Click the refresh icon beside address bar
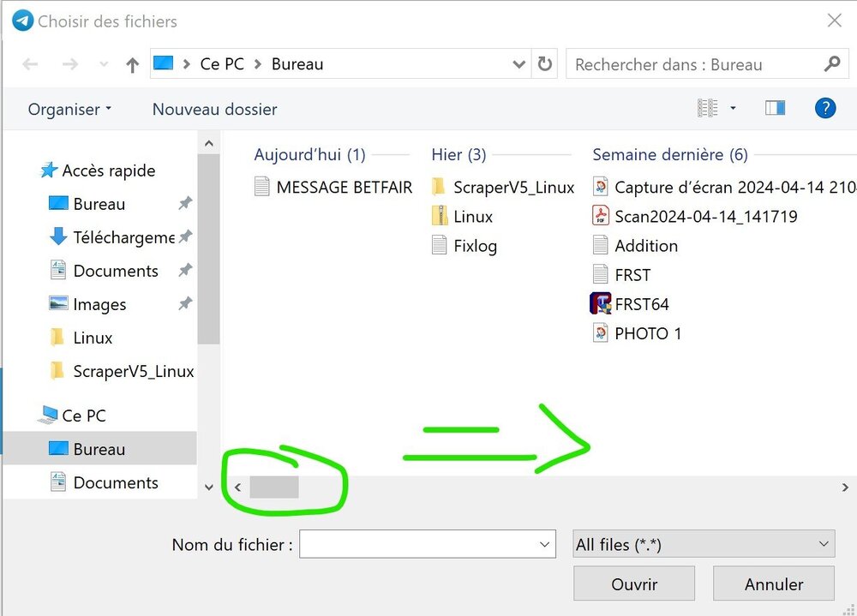The height and width of the screenshot is (616, 857). [x=544, y=64]
